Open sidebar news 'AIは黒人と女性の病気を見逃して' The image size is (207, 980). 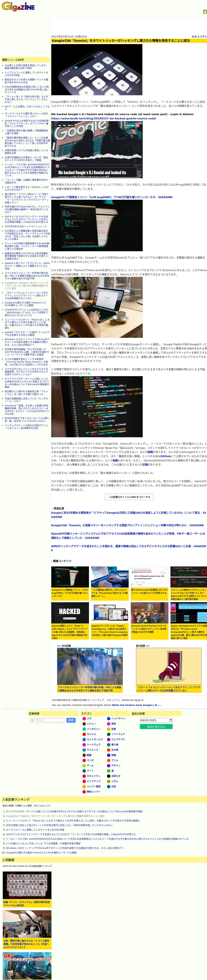coord(26,67)
